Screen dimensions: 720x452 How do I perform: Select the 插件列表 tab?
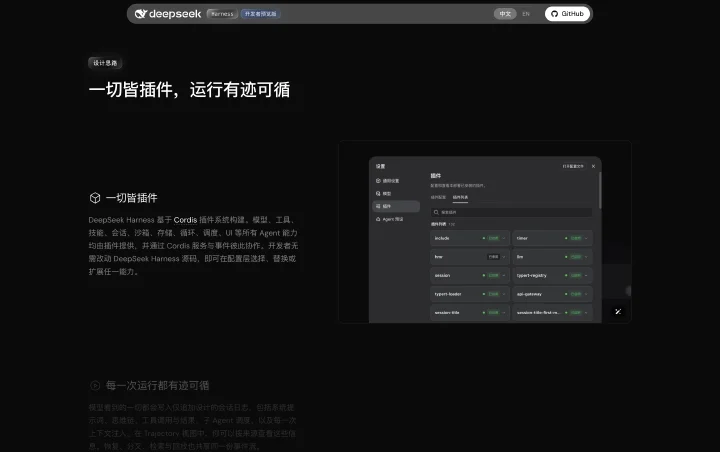(460, 197)
